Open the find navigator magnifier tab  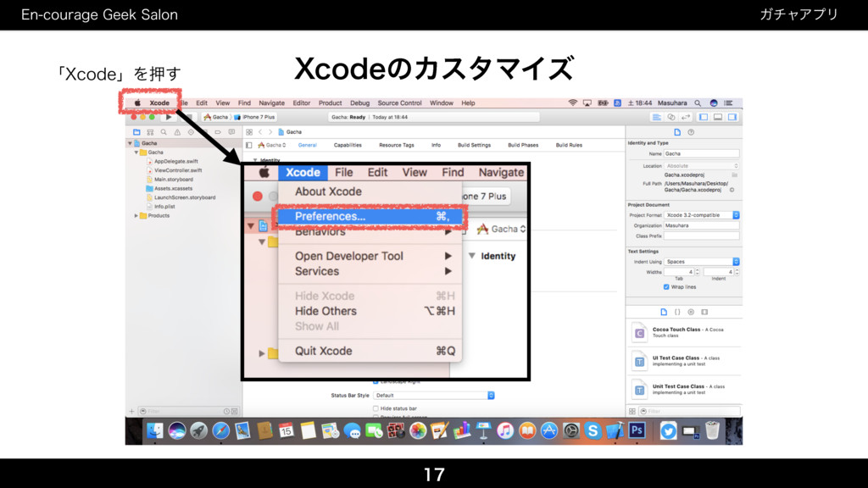tap(164, 132)
